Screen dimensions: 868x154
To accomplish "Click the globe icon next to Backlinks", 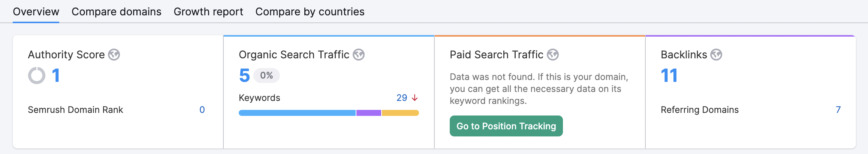I will [716, 55].
